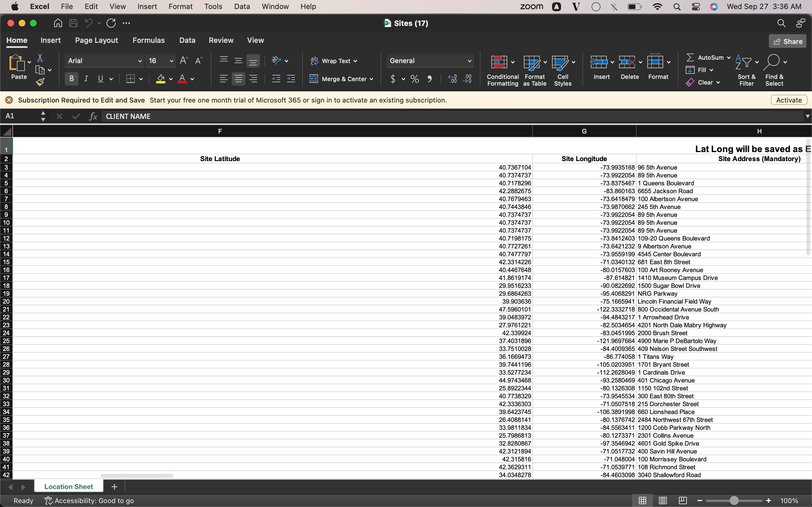812x507 pixels.
Task: Click the Cut scissors icon
Action: point(40,58)
